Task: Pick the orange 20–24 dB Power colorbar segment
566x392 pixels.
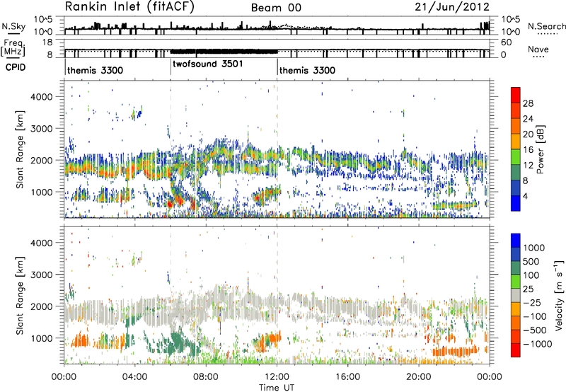Action: (x=516, y=126)
